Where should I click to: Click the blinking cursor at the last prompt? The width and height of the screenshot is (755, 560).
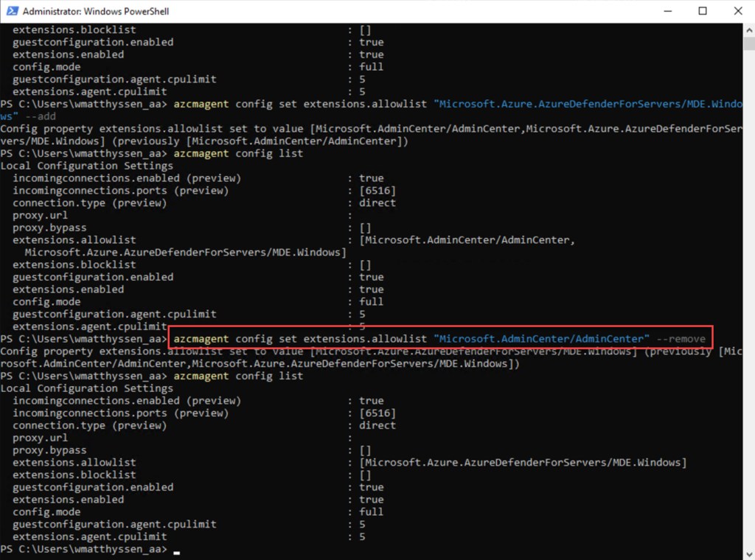click(177, 550)
